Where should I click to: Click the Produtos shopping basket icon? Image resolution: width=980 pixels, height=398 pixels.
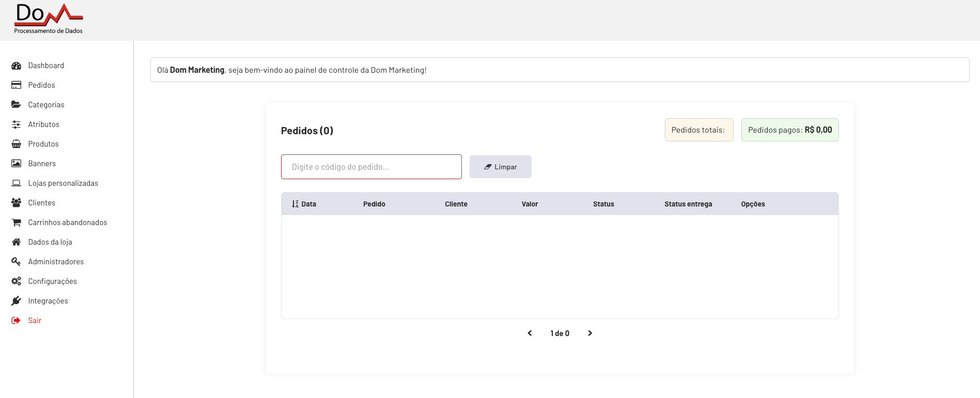click(17, 144)
